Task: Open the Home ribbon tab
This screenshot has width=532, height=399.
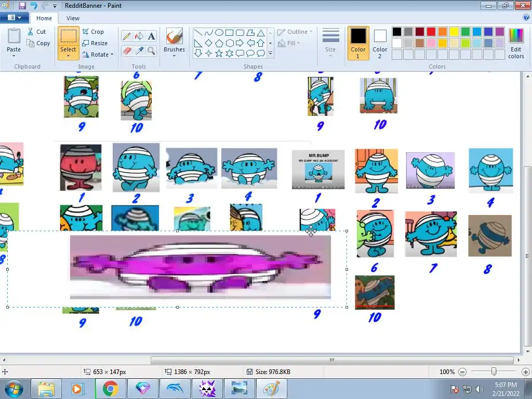Action: tap(44, 18)
